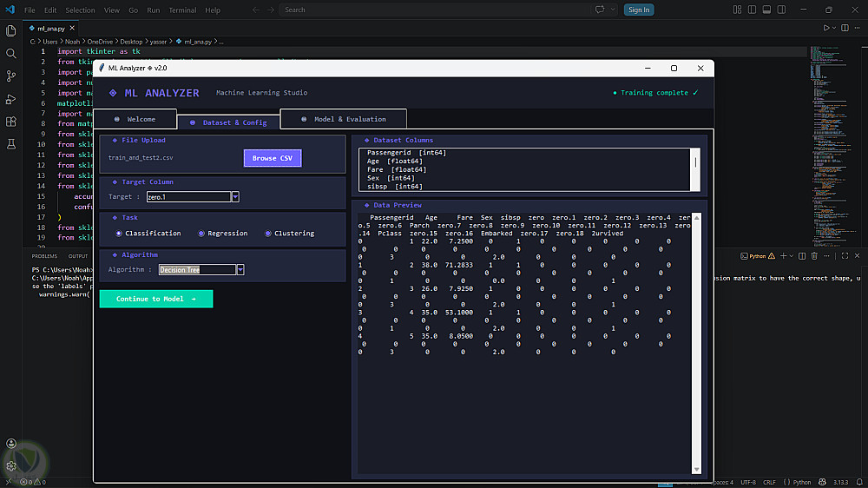This screenshot has width=868, height=488.
Task: Select the Regression task radio button
Action: pos(201,234)
